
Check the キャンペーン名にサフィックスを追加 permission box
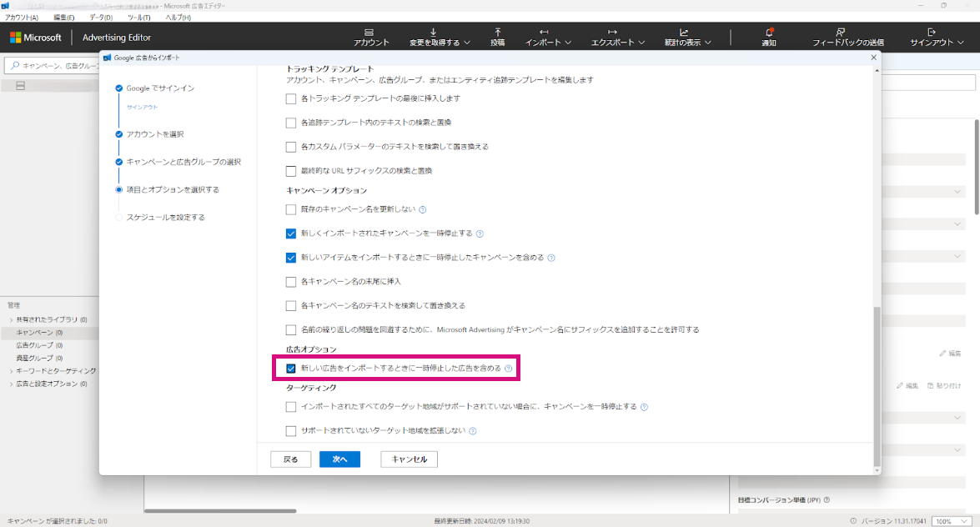click(x=290, y=330)
